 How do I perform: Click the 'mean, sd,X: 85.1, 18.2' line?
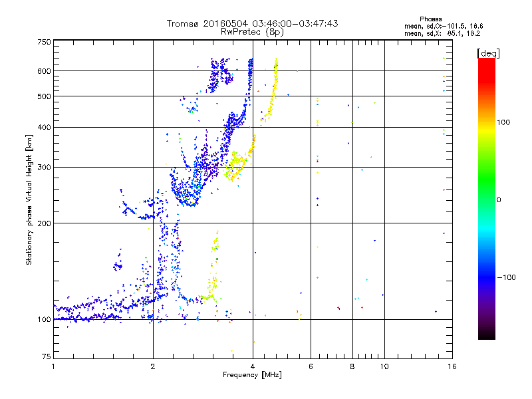[x=442, y=33]
